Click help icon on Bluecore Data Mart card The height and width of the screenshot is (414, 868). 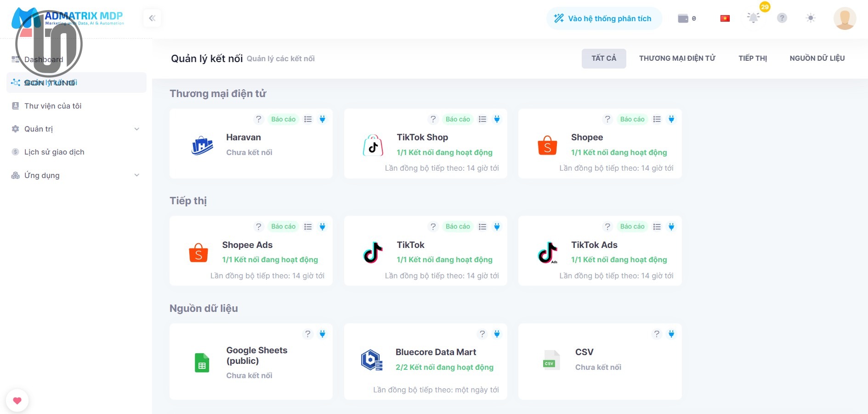tap(482, 334)
